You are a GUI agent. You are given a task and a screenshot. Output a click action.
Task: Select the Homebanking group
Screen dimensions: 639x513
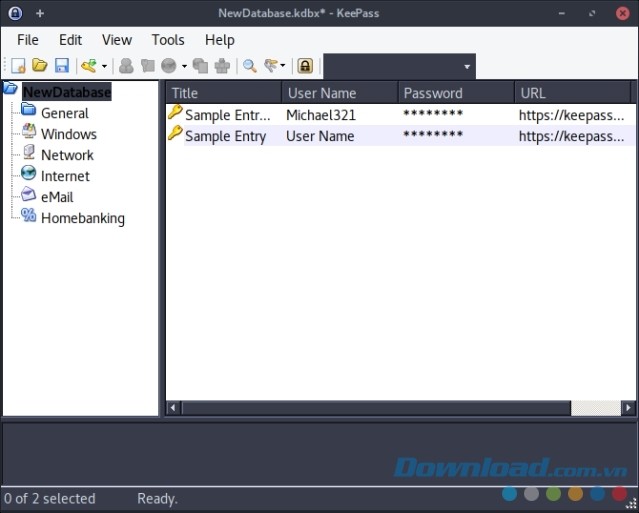click(83, 218)
